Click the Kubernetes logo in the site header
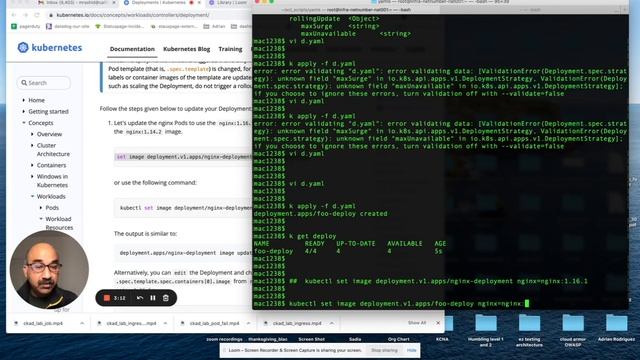This screenshot has height=360, width=640. (50, 48)
